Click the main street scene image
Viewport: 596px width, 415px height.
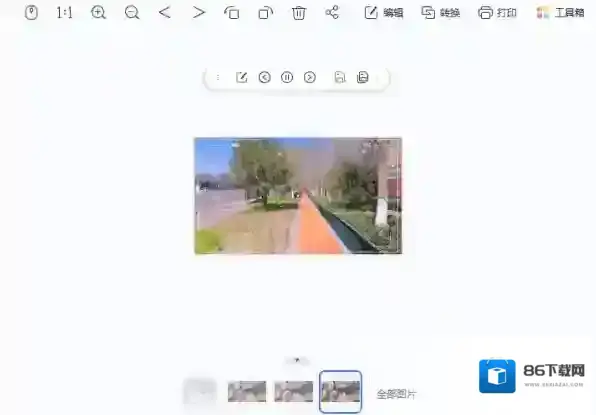(298, 196)
